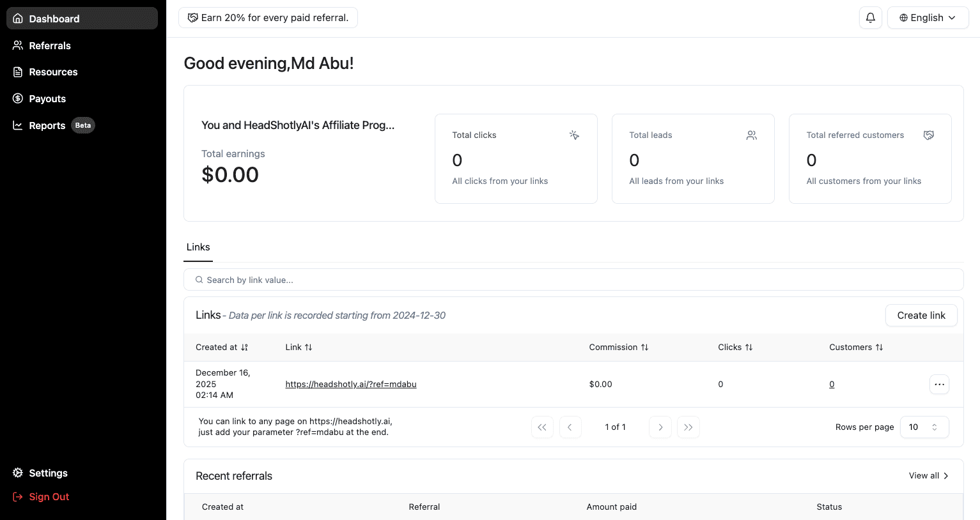Viewport: 980px width, 520px height.
Task: Sort table by Commission column
Action: coord(618,348)
